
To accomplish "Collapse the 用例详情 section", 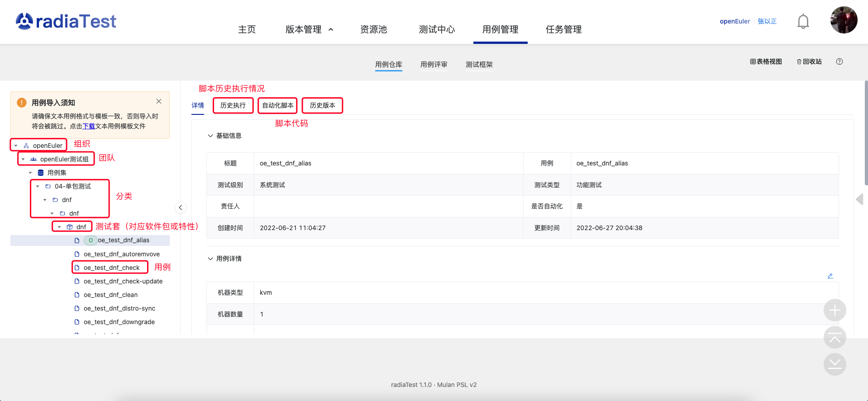I will point(210,259).
